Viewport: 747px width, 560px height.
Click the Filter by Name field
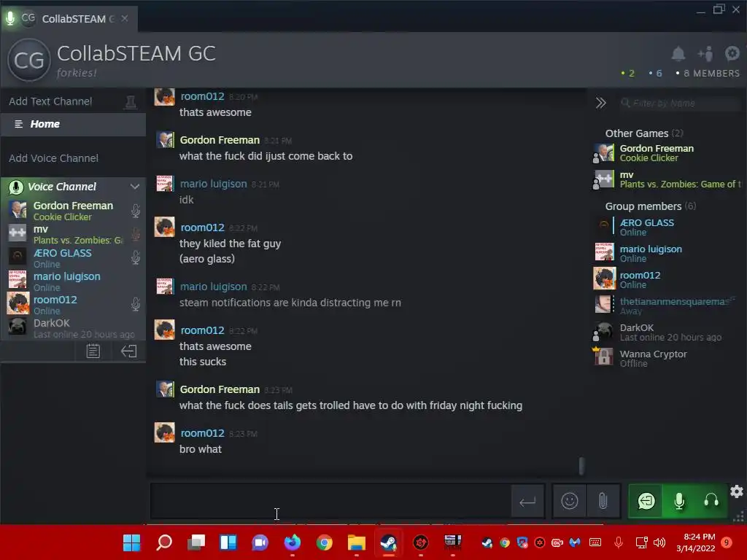coord(681,103)
